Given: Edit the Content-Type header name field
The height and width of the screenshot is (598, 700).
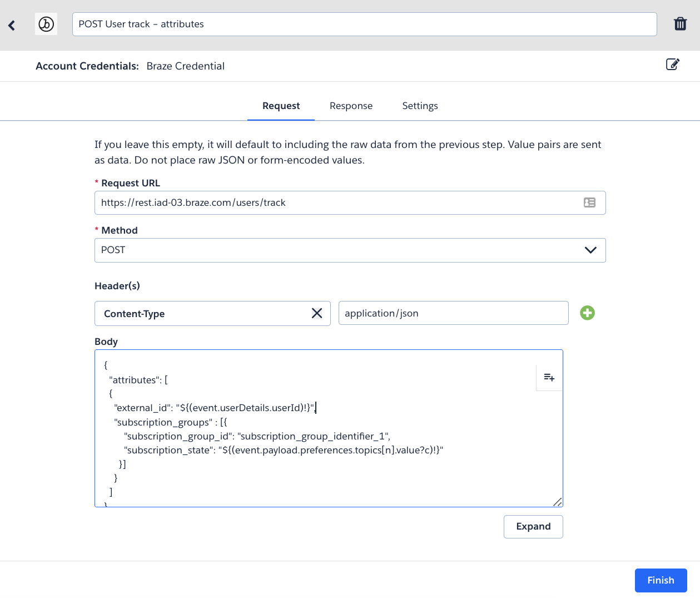Looking at the screenshot, I should (x=212, y=313).
